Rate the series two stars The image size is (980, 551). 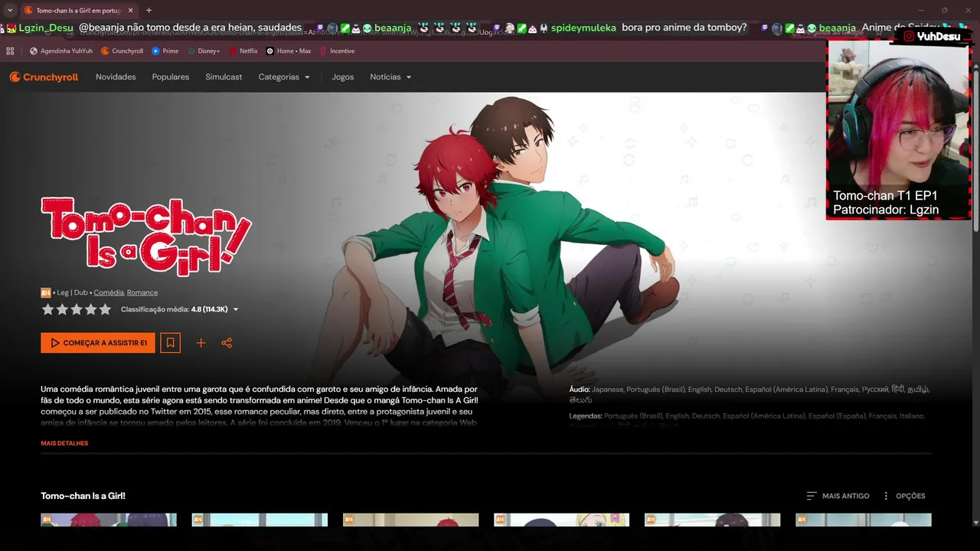pyautogui.click(x=62, y=309)
